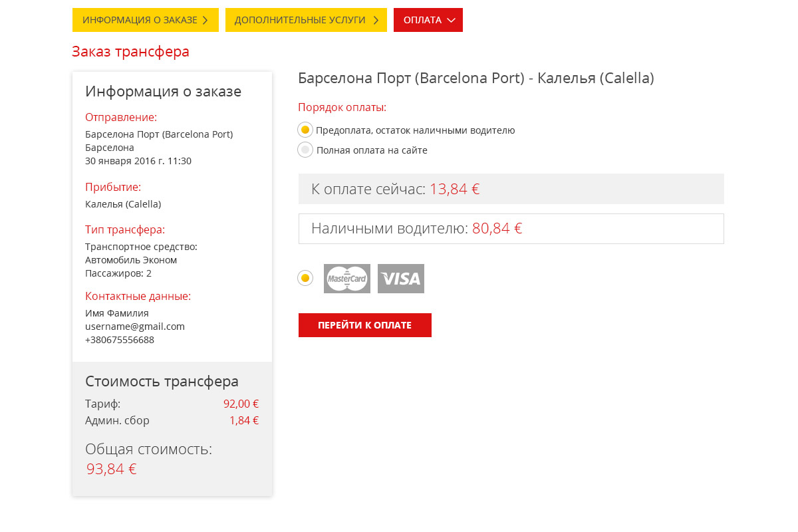The width and height of the screenshot is (798, 532).
Task: Click the Наличными водителю amount field
Action: (x=511, y=229)
